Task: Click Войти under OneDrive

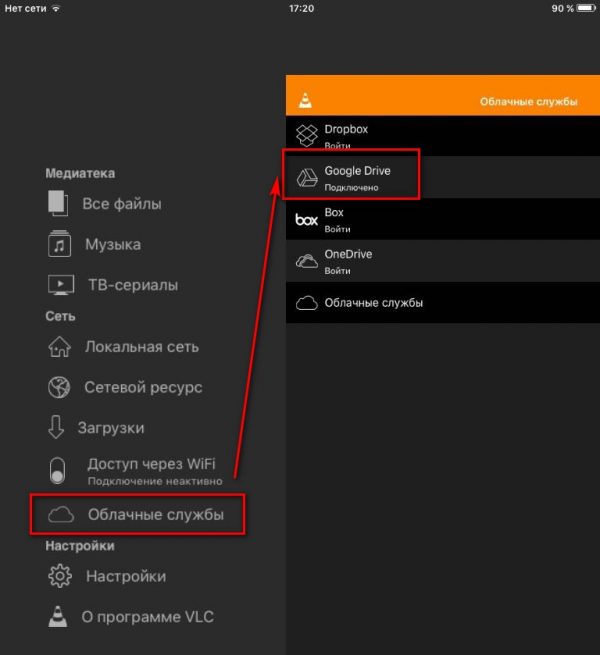Action: pos(337,271)
